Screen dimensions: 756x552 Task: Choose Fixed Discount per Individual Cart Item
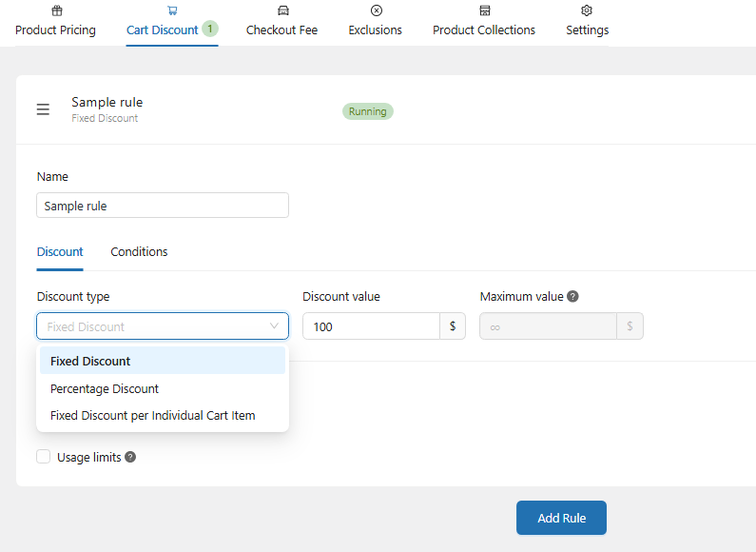[163, 416]
